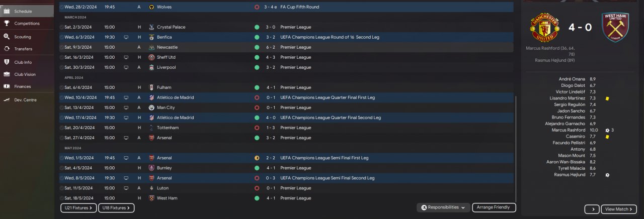Click the Competitions trophy icon

pyautogui.click(x=7, y=23)
